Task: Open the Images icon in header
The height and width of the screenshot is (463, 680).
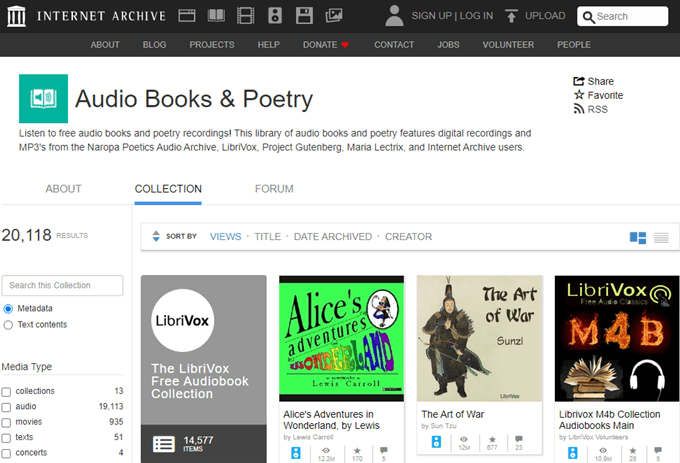Action: pos(334,16)
